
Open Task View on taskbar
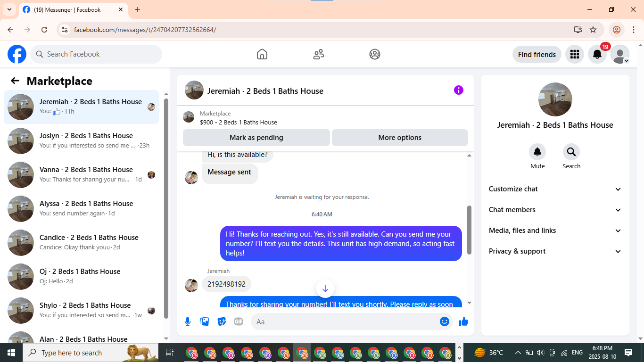170,353
